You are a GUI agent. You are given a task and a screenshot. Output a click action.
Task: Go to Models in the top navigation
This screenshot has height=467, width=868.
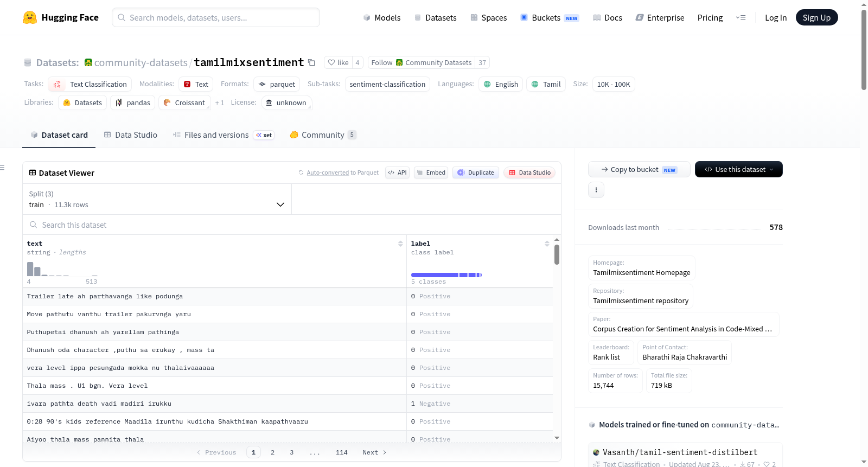pyautogui.click(x=382, y=17)
